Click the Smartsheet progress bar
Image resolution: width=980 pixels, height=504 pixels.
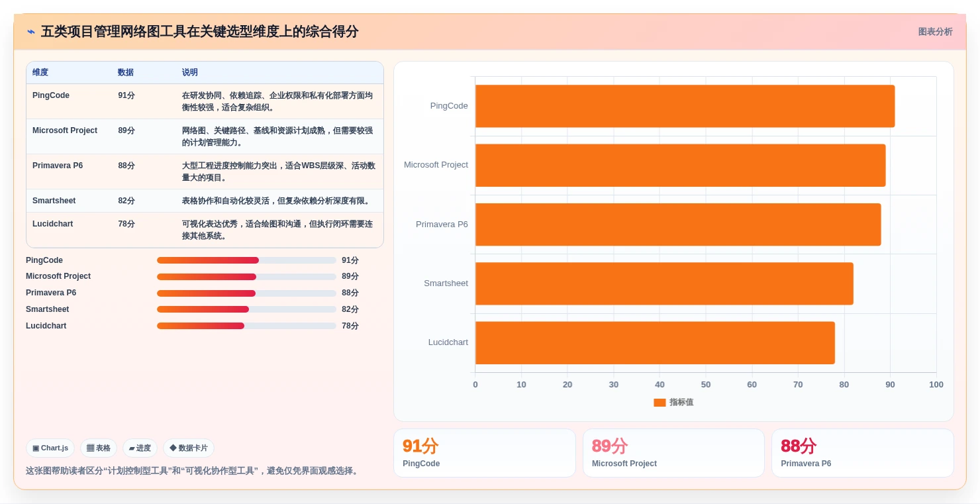pos(246,309)
